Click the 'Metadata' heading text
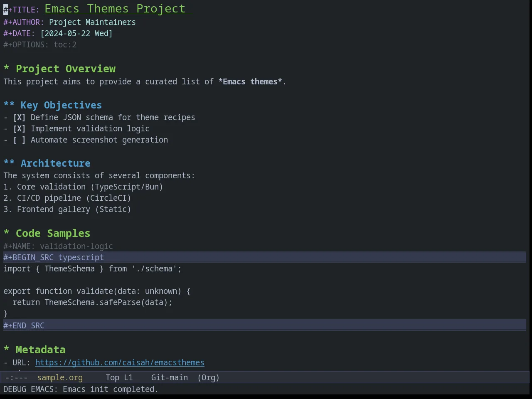The image size is (532, 399). [40, 350]
